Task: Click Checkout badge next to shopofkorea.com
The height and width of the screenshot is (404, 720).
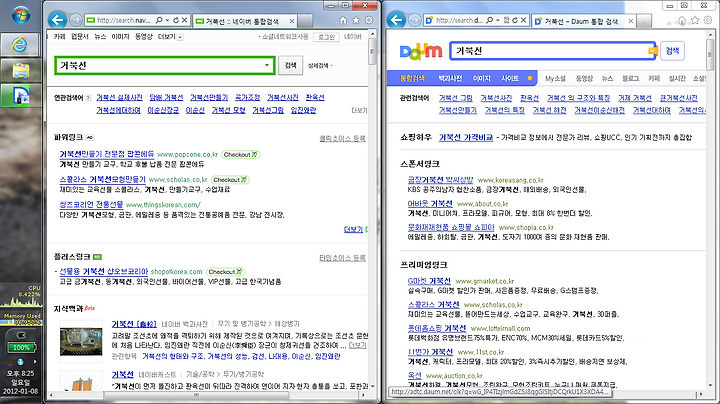Action: point(226,272)
